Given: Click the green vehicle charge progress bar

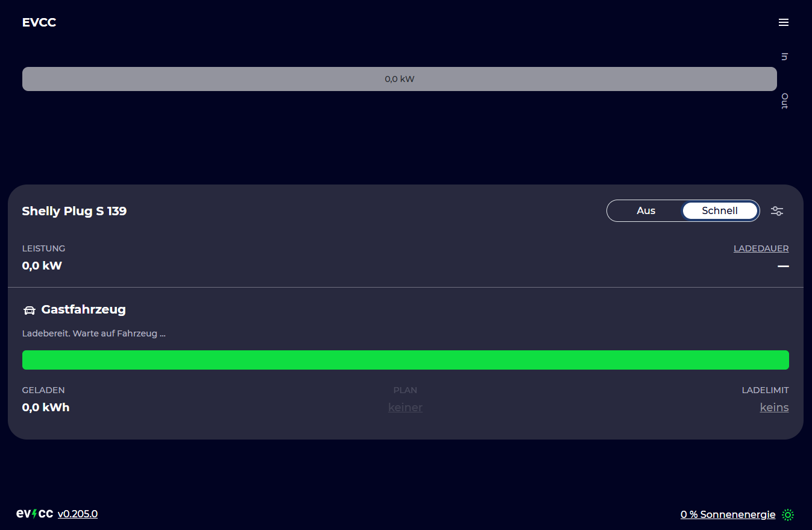Looking at the screenshot, I should point(405,360).
